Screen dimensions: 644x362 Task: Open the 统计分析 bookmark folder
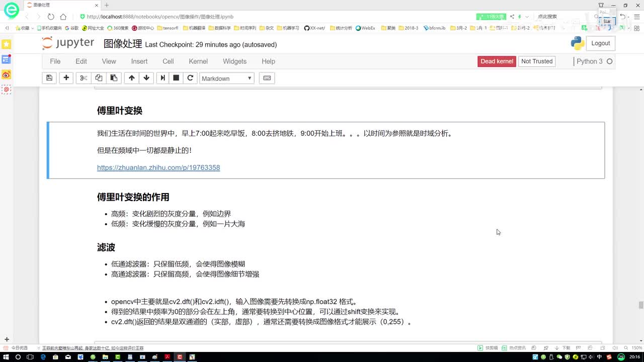pos(342,28)
